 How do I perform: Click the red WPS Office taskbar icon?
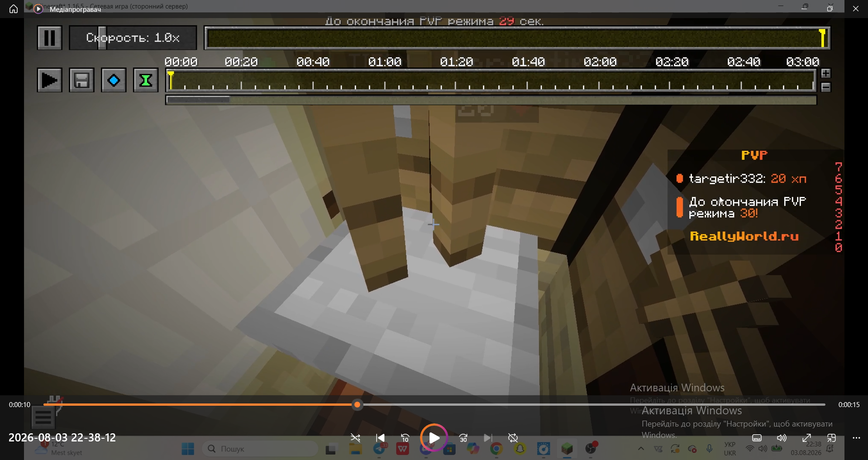403,449
